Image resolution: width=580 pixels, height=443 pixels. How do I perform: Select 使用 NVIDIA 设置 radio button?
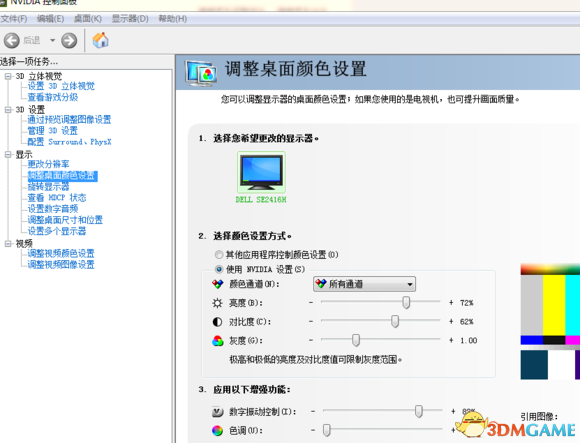click(x=219, y=269)
